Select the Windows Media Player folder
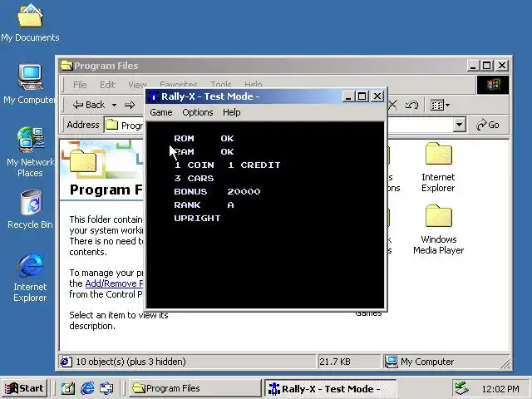 click(438, 229)
